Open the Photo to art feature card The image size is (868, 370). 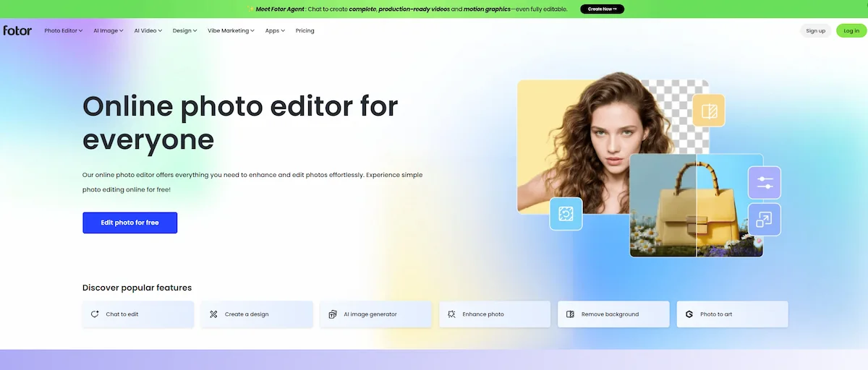733,314
